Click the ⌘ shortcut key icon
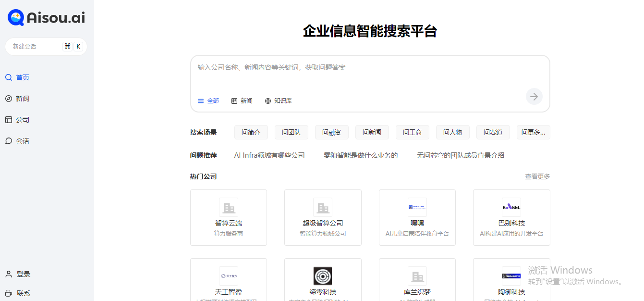This screenshot has height=301, width=644. click(x=67, y=47)
